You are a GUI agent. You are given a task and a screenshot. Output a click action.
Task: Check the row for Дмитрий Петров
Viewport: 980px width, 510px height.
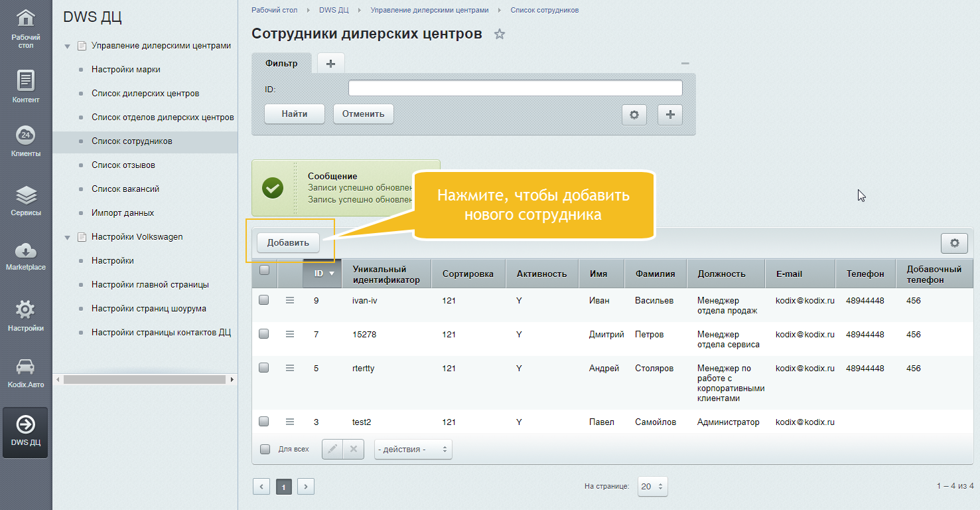click(263, 334)
